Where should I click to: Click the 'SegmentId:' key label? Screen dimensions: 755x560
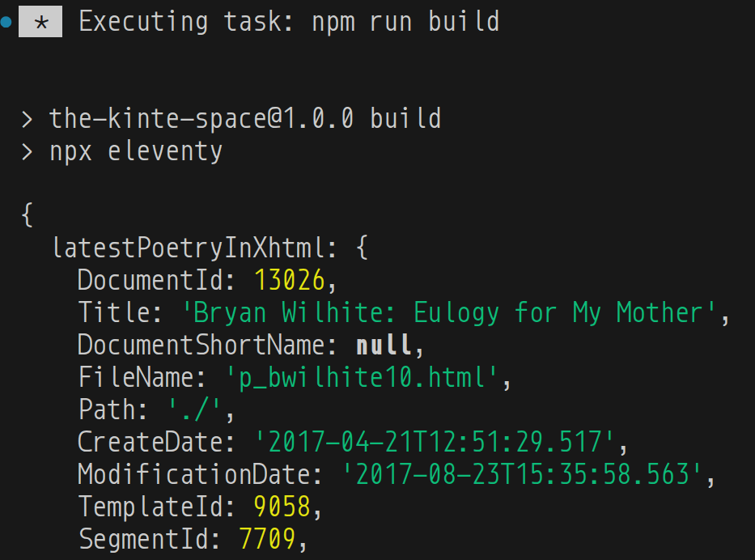(x=149, y=539)
